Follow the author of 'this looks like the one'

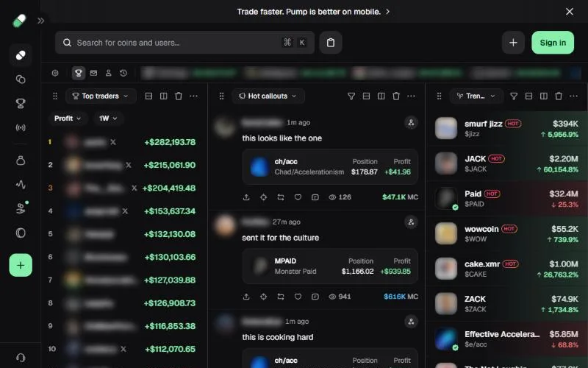[411, 122]
